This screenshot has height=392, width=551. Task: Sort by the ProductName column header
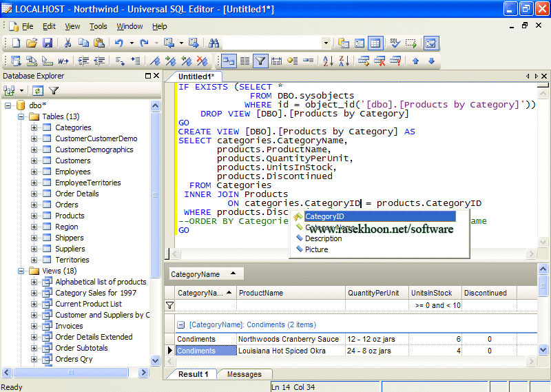[291, 293]
